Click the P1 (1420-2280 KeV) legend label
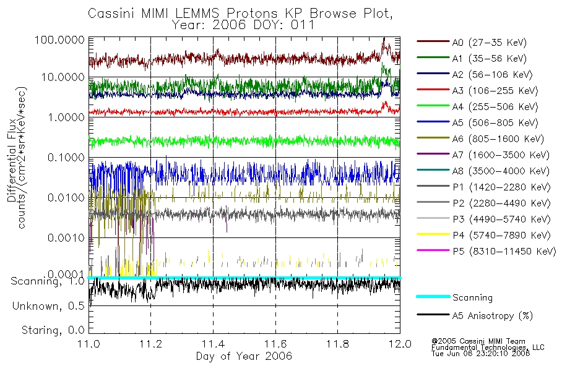This screenshot has height=371, width=588. tap(501, 187)
